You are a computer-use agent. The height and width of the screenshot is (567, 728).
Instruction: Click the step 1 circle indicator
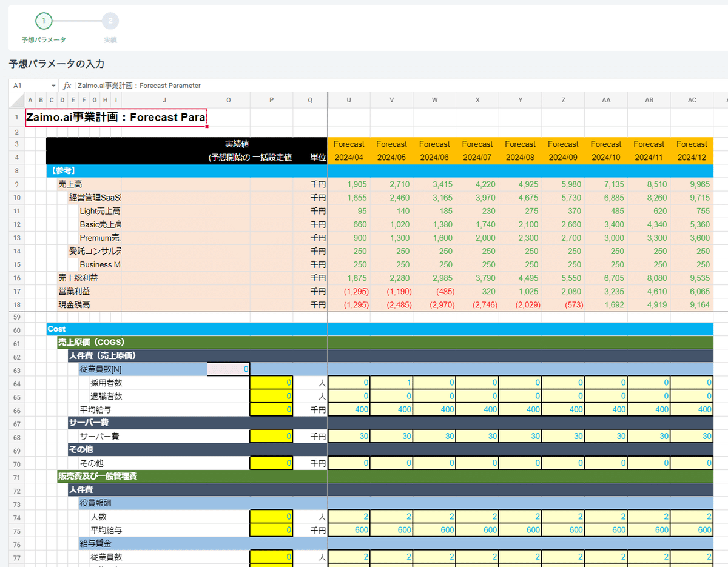tap(44, 21)
